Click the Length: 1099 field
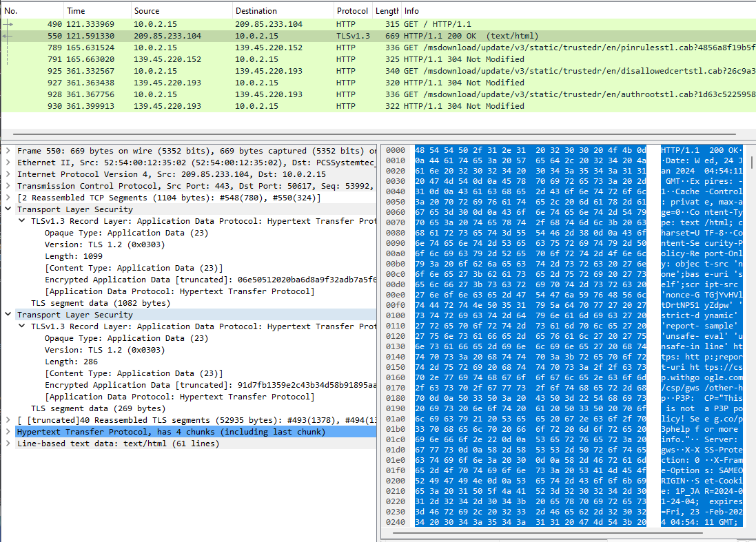Screen dimensions: 756x542 coord(73,256)
